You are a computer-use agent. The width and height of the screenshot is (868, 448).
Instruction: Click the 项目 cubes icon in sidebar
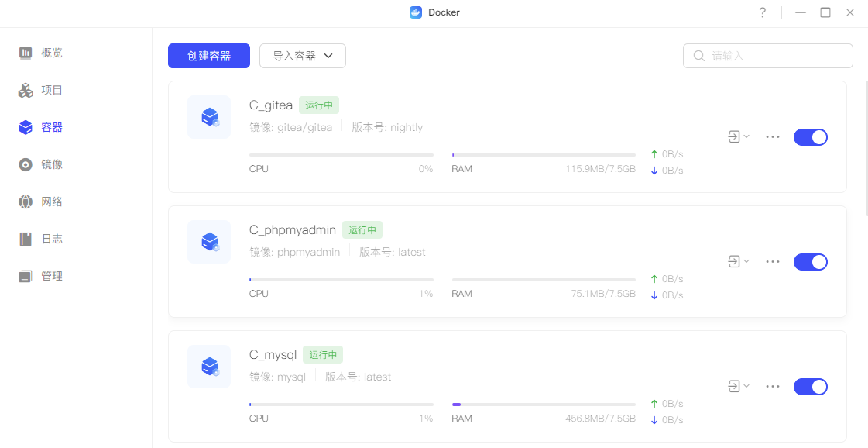[26, 91]
